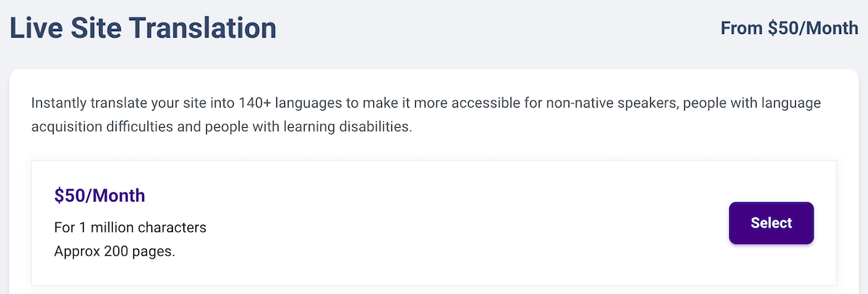868x294 pixels.
Task: Click the word From in the top-right price
Action: (x=741, y=28)
